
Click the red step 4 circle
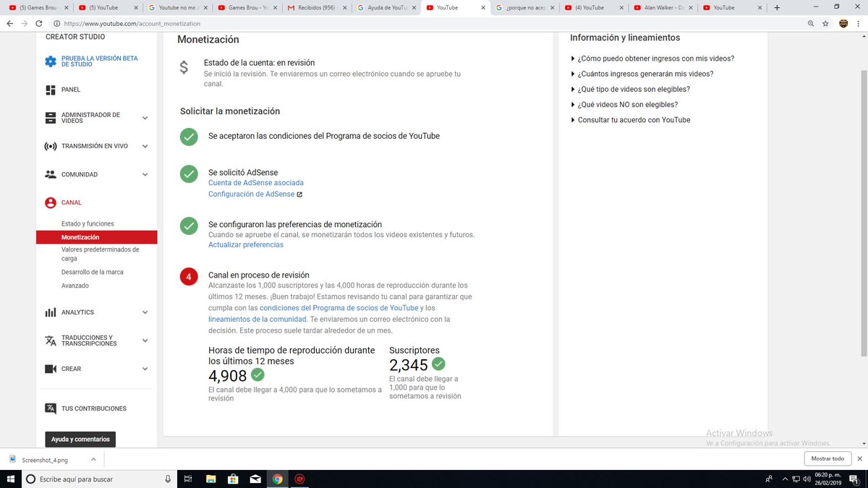(x=189, y=276)
